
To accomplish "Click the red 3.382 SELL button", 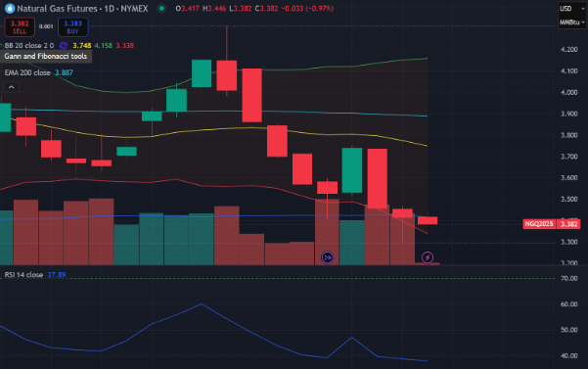I will coord(20,27).
